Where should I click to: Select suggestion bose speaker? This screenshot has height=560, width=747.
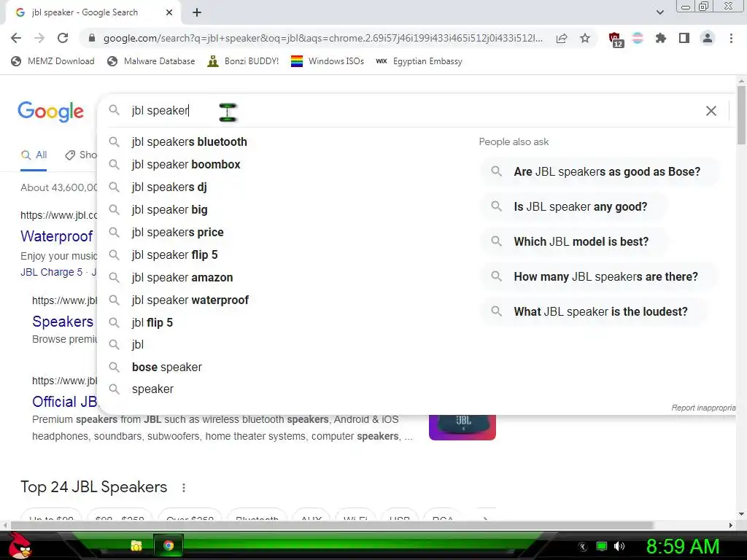167,367
